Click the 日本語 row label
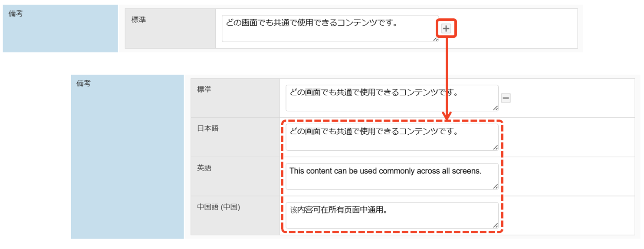The height and width of the screenshot is (249, 644). pos(207,129)
